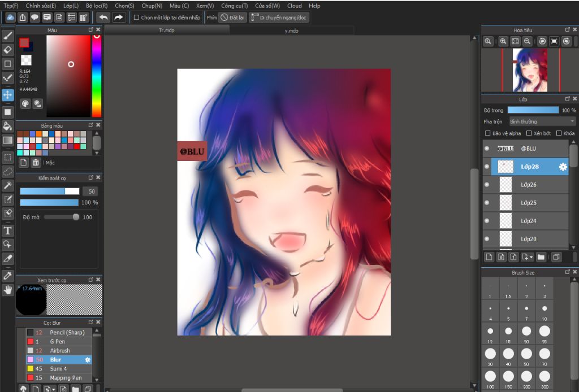
Task: Toggle 'Chọn một lớp tại điểm nhấp' checkbox
Action: point(136,18)
